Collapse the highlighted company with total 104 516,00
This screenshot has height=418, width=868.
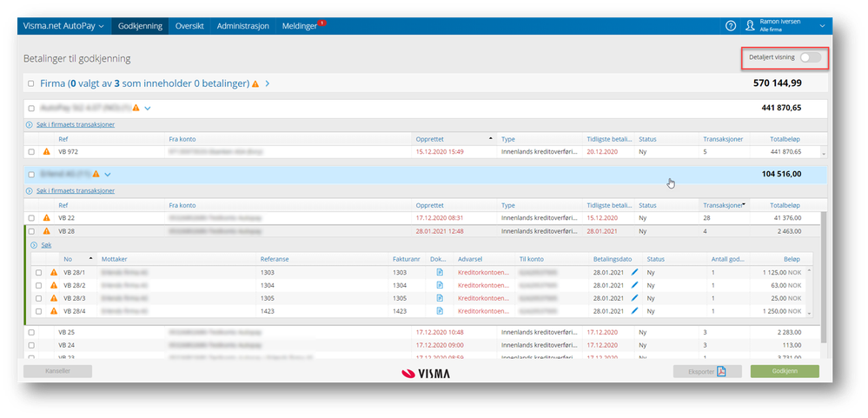click(x=108, y=175)
